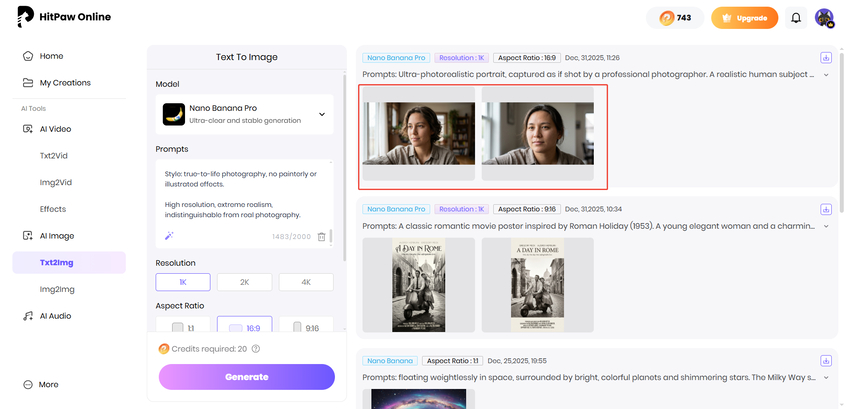
Task: Open the second portrait woman thumbnail
Action: tap(538, 133)
